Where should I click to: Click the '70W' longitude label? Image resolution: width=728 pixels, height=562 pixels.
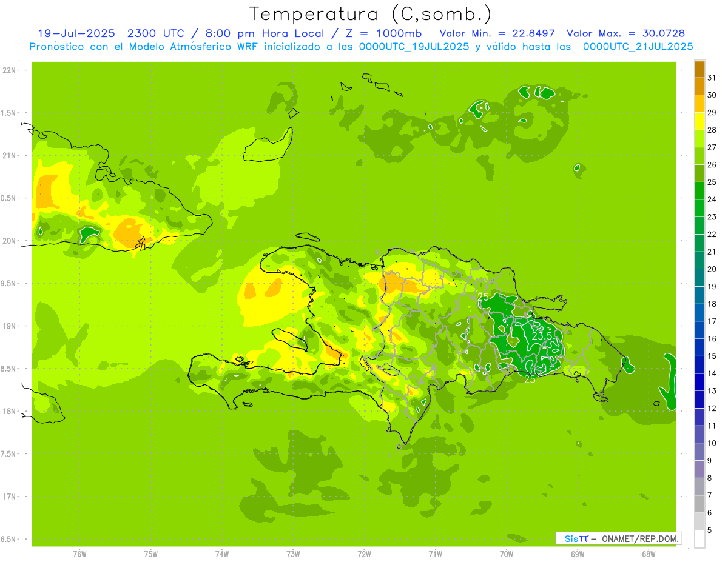[507, 554]
